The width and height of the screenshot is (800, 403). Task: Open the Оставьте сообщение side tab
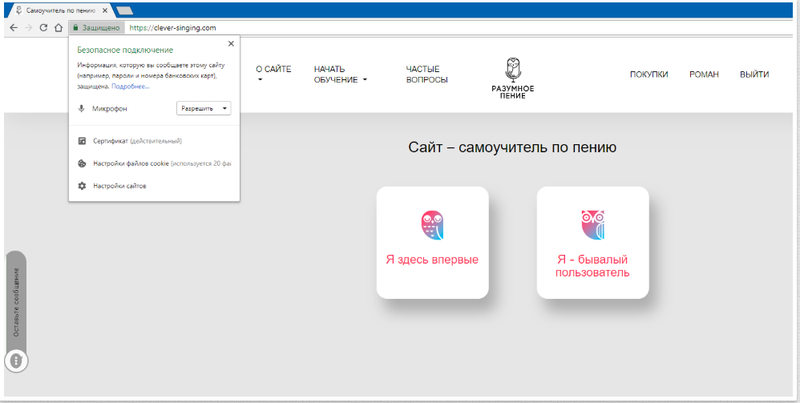click(x=16, y=301)
